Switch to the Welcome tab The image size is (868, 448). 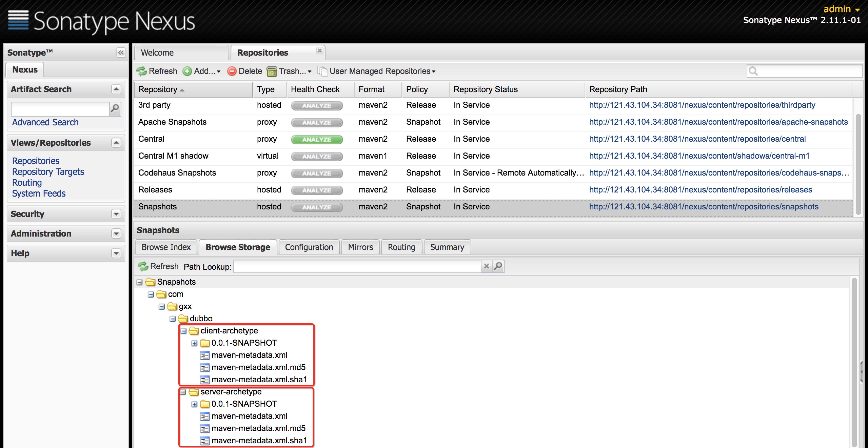pyautogui.click(x=182, y=53)
